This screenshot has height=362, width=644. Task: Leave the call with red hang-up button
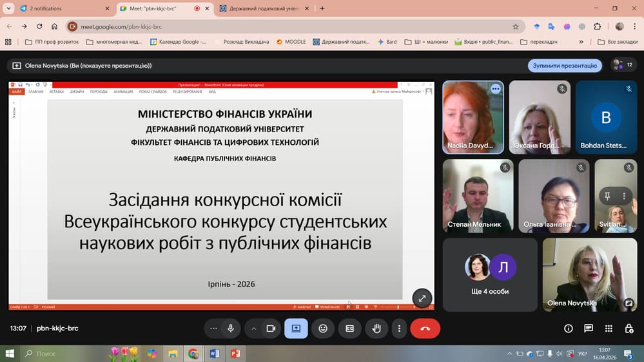tap(425, 329)
